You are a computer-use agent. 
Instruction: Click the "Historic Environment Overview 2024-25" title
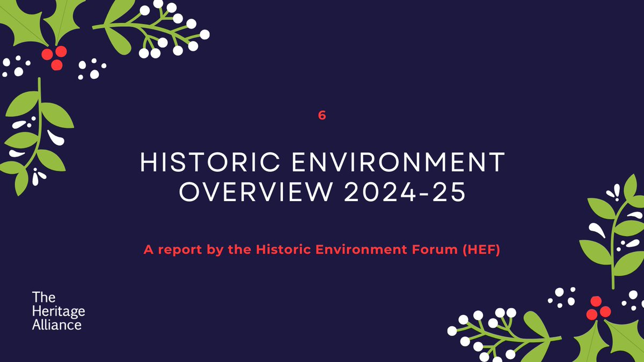[x=322, y=178]
